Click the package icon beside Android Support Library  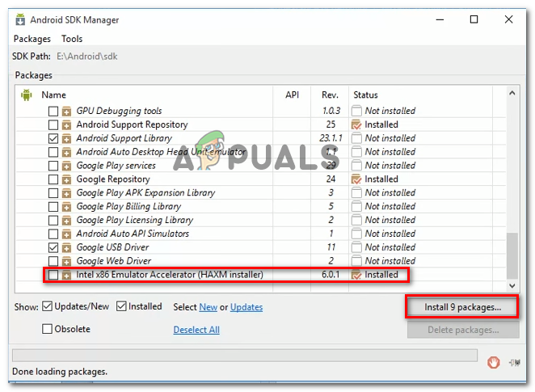(x=66, y=138)
